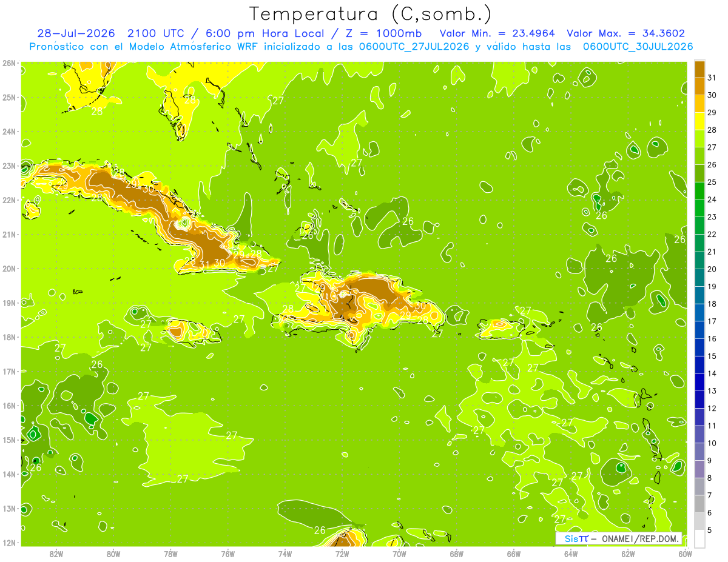Viewport: 728px width, 562px height.
Task: Click the 70W longitude label
Action: [x=399, y=554]
